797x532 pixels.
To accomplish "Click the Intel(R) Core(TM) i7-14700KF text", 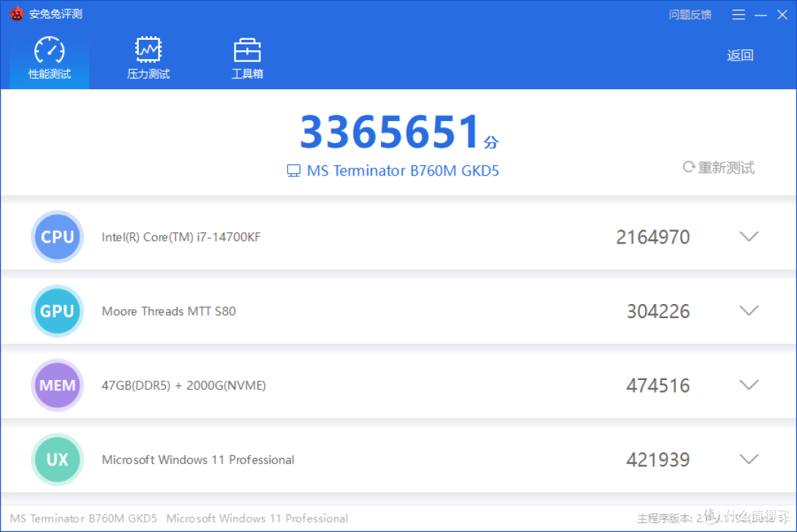I will 181,238.
